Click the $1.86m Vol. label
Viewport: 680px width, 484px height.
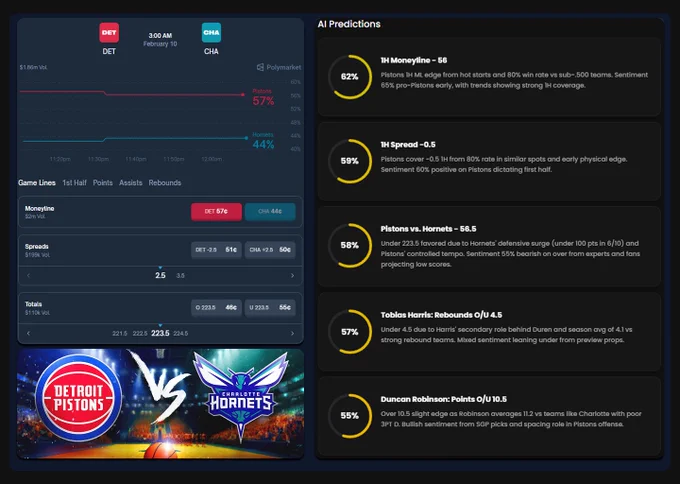(x=33, y=67)
